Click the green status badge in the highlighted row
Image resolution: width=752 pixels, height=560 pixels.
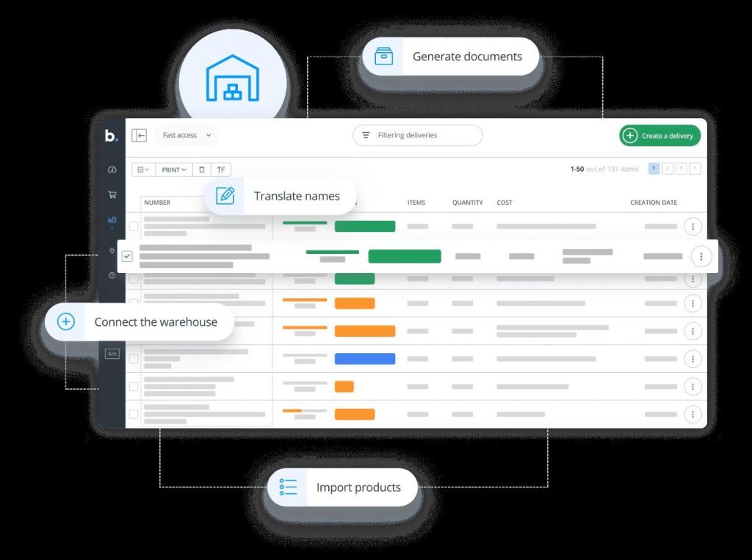[x=405, y=256]
